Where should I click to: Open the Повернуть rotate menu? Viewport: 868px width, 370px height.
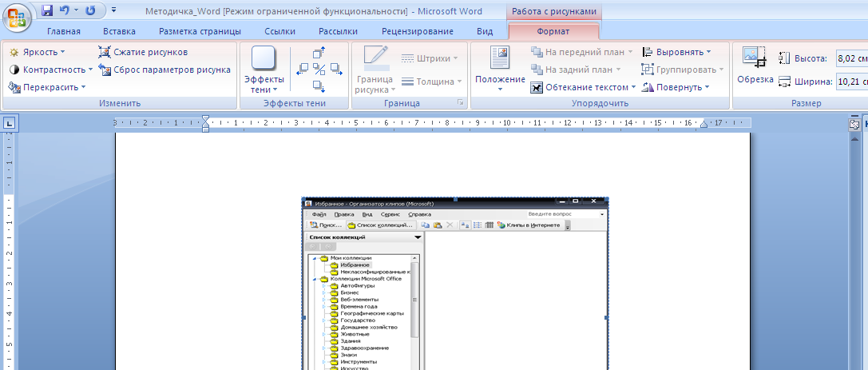[x=675, y=87]
